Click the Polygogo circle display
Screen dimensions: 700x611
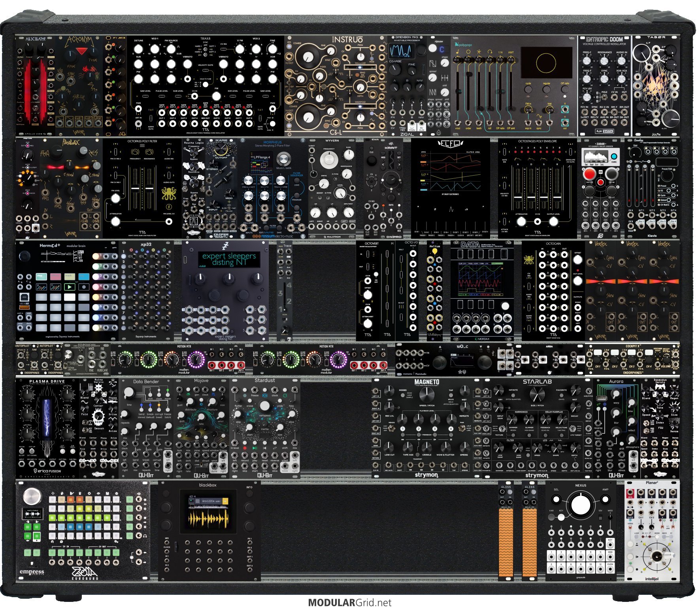click(546, 62)
